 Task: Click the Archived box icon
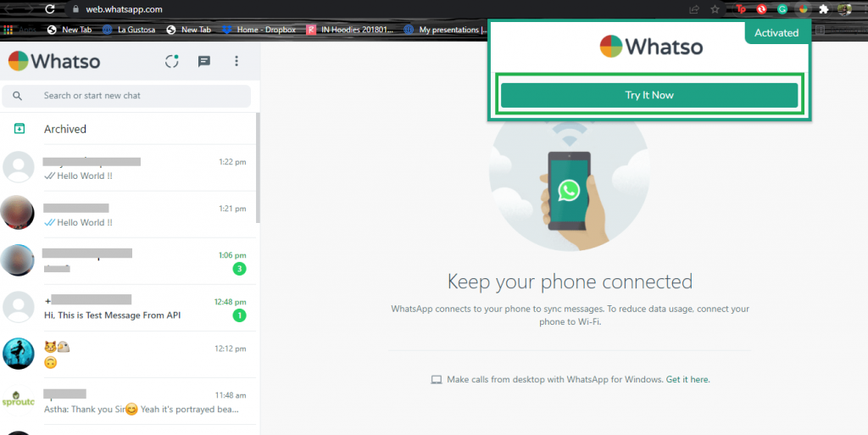pos(19,129)
